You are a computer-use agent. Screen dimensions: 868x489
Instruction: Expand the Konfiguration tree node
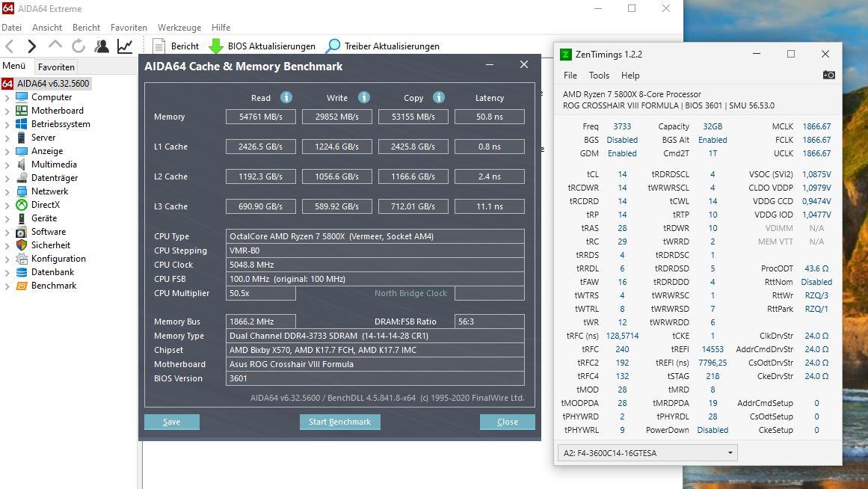click(x=7, y=259)
